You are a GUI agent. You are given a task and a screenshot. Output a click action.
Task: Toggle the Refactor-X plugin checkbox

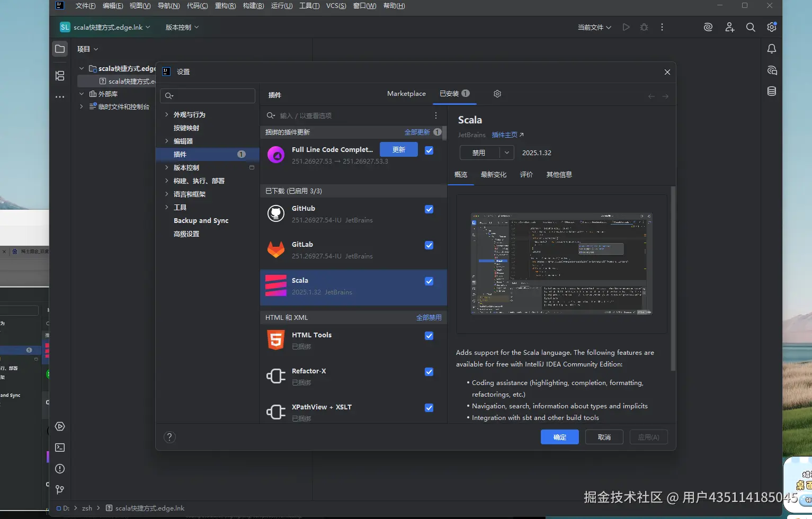(429, 372)
